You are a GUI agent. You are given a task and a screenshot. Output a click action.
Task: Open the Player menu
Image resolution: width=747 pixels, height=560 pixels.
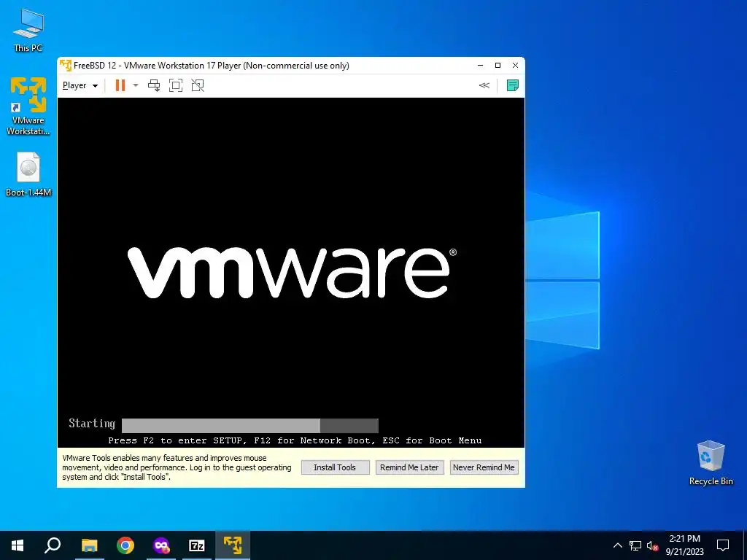[80, 86]
